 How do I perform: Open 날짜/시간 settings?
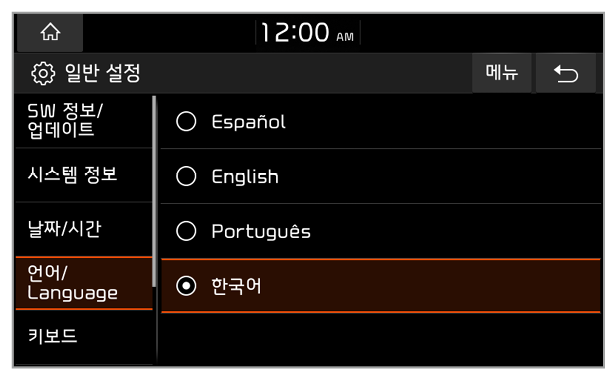coord(84,229)
